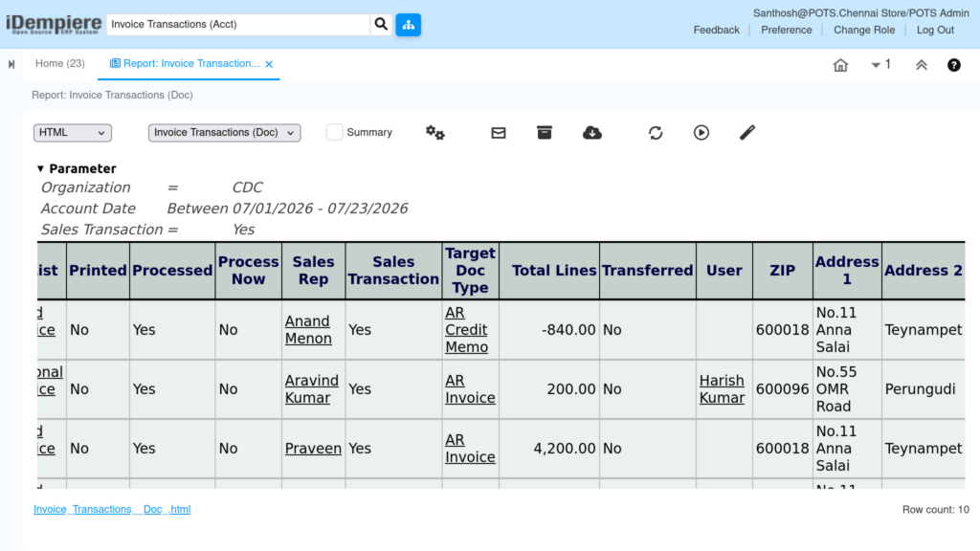Viewport: 980px width, 551px height.
Task: Open the AR Credit Memo doc type link
Action: point(466,329)
